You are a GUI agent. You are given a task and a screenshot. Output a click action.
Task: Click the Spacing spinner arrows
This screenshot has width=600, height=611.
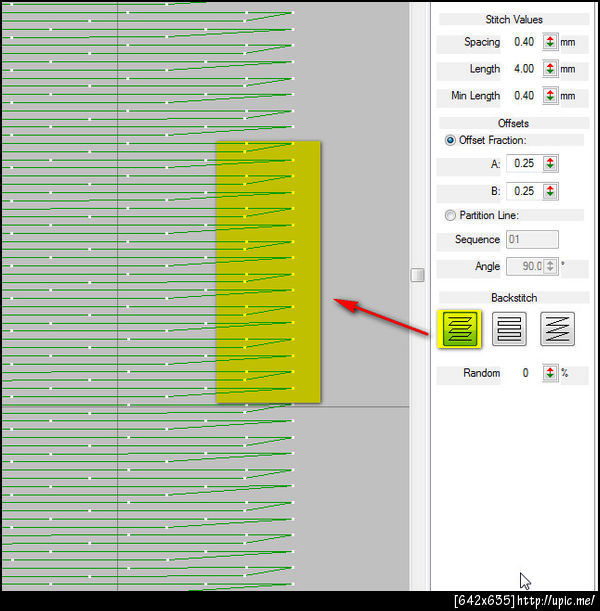(550, 42)
